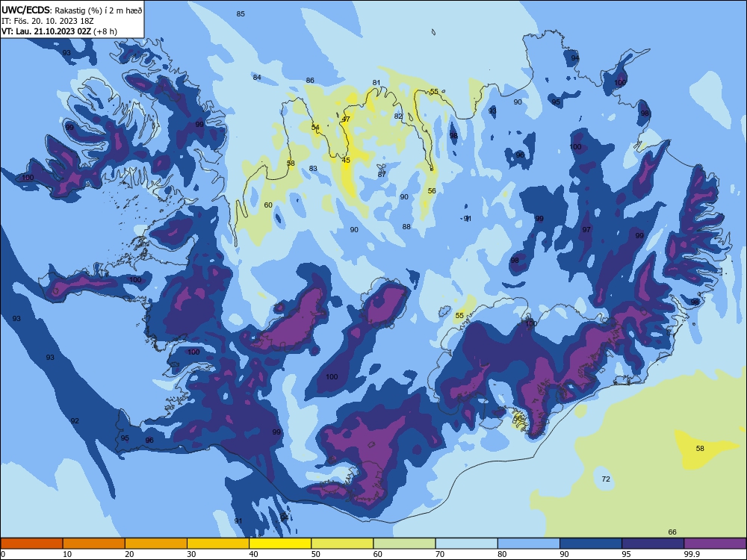
Task: Click the indigo 95–99.9 legend swatch
Action: click(x=653, y=544)
